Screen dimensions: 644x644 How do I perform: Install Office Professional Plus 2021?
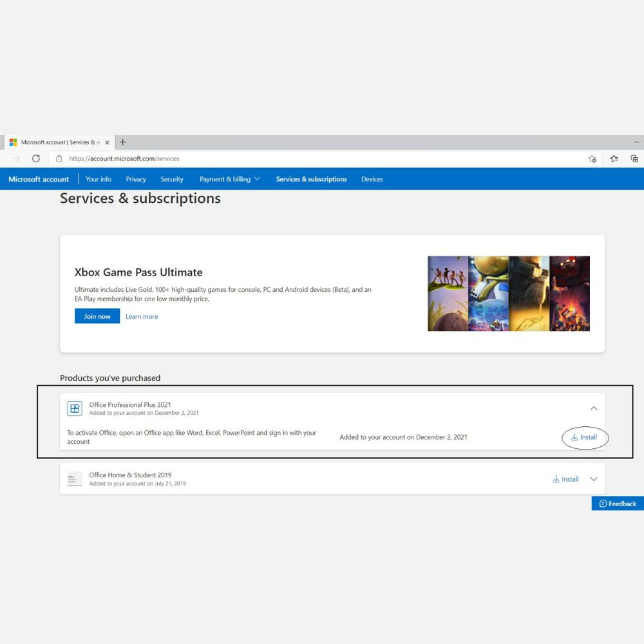(584, 437)
